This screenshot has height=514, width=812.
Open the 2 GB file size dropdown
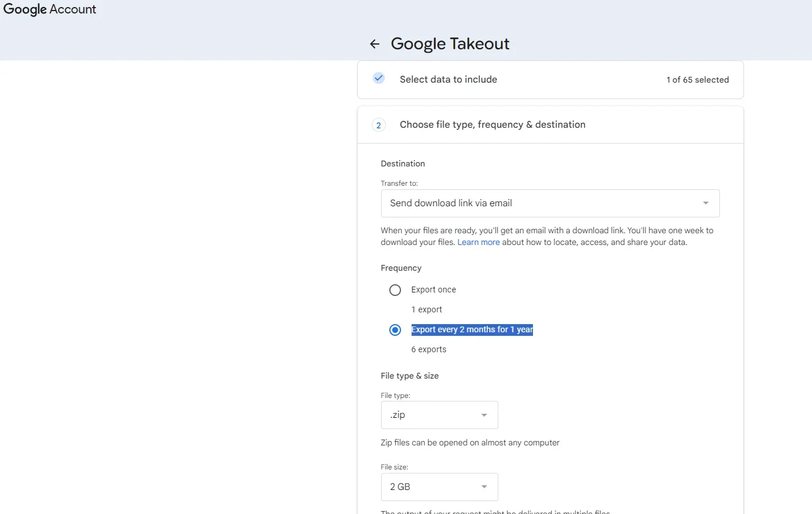pos(439,487)
